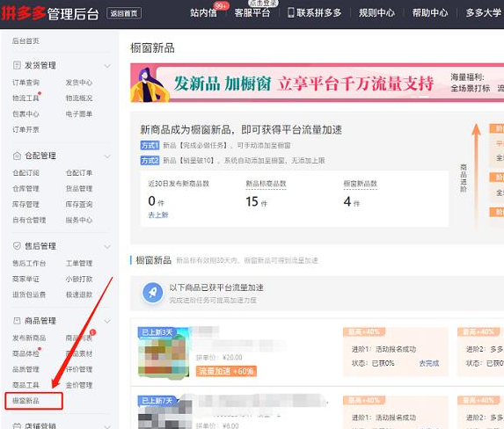
Task: Open 仓库管理 in the sidebar
Action: [x=26, y=189]
